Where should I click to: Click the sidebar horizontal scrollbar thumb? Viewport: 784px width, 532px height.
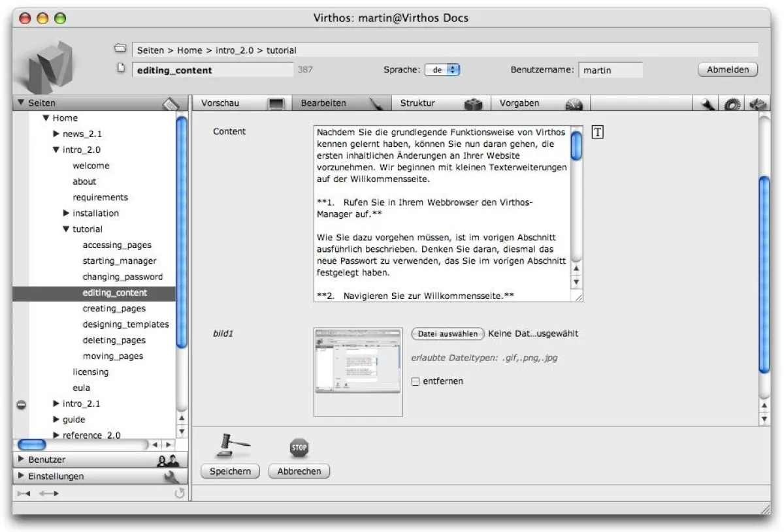click(x=31, y=445)
